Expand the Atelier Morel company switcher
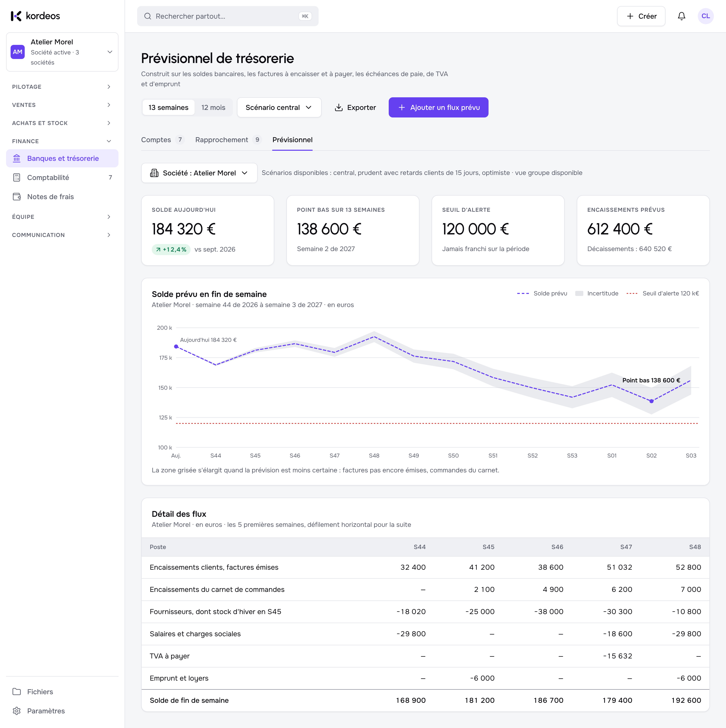726x728 pixels. click(x=62, y=52)
